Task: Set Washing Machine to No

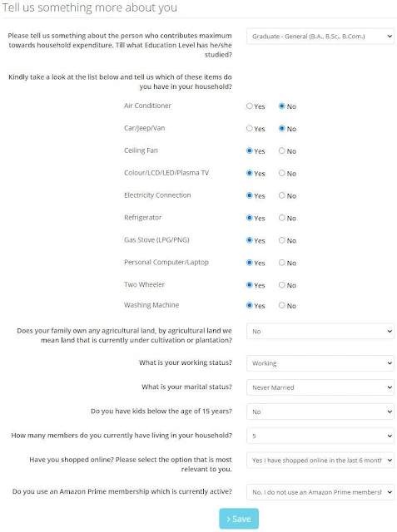Action: 282,305
